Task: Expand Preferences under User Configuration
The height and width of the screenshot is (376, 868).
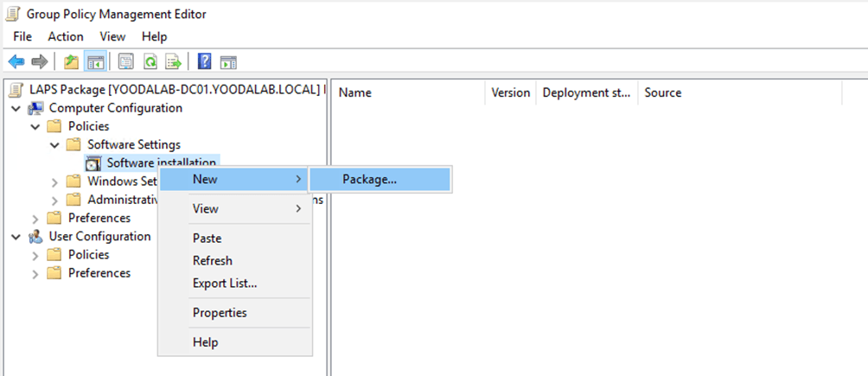Action: [x=35, y=273]
